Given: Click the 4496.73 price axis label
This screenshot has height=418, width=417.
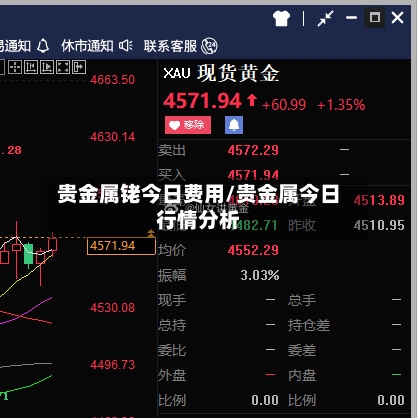Looking at the screenshot, I should click(x=113, y=364).
